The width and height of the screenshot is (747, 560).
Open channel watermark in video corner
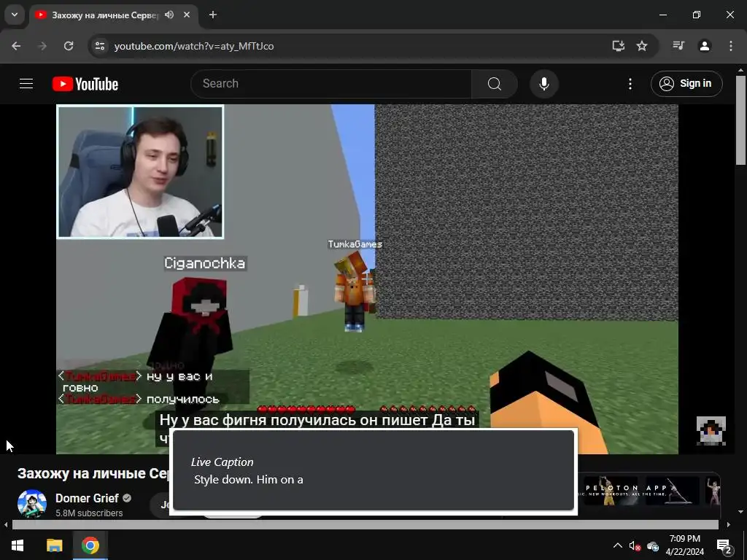pyautogui.click(x=711, y=430)
